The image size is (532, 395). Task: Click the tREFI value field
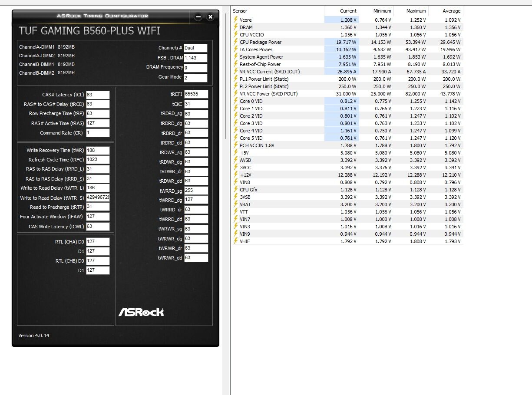click(x=196, y=94)
